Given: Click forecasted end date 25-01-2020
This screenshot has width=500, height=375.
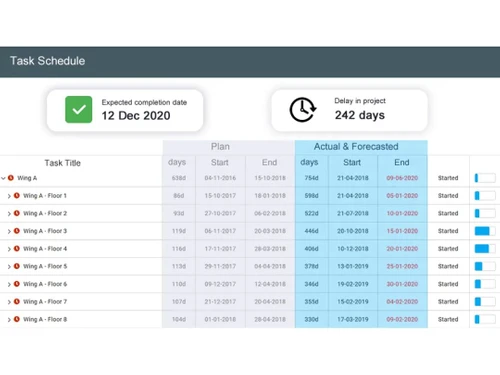Looking at the screenshot, I should pyautogui.click(x=402, y=266).
